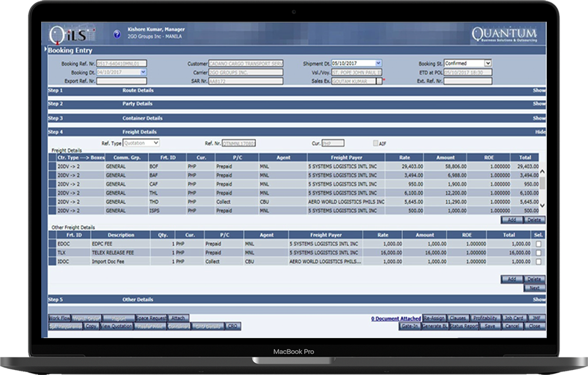This screenshot has width=588, height=375.
Task: Click the Quantum Business Solutions logo
Action: [505, 33]
